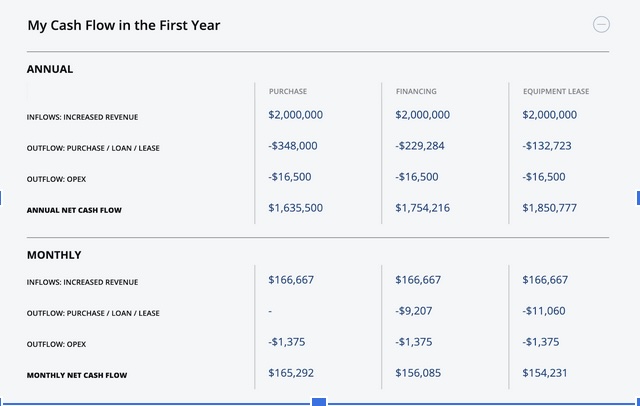640x406 pixels.
Task: Click the -$348,000 purchase outflow value
Action: tap(293, 146)
